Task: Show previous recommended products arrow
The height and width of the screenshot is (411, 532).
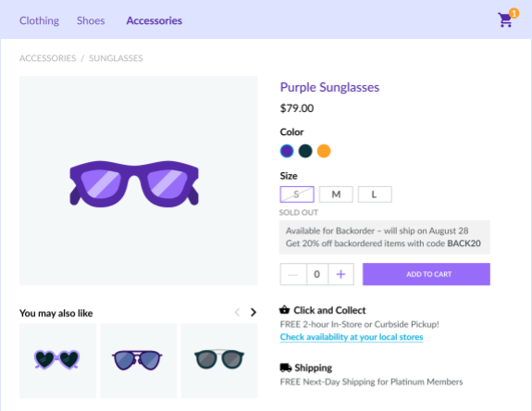Action: [237, 312]
